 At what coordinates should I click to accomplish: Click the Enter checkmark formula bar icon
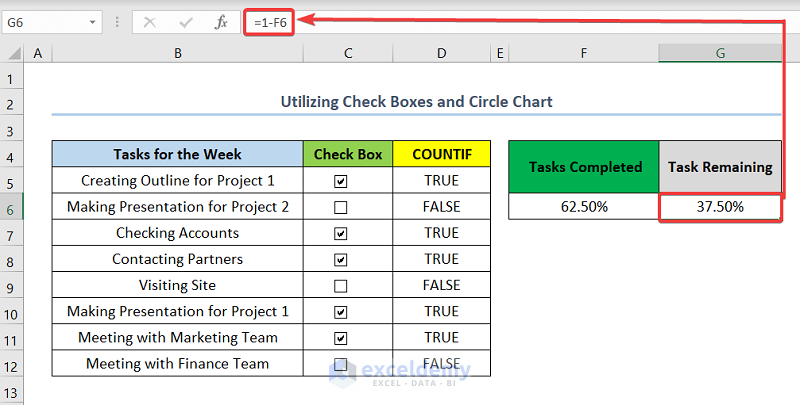point(185,21)
